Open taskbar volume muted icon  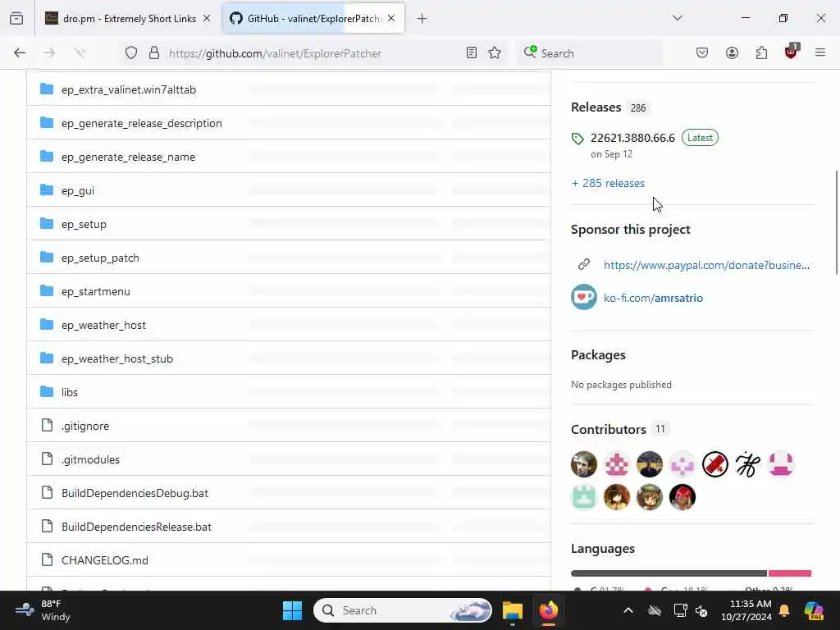[x=701, y=610]
